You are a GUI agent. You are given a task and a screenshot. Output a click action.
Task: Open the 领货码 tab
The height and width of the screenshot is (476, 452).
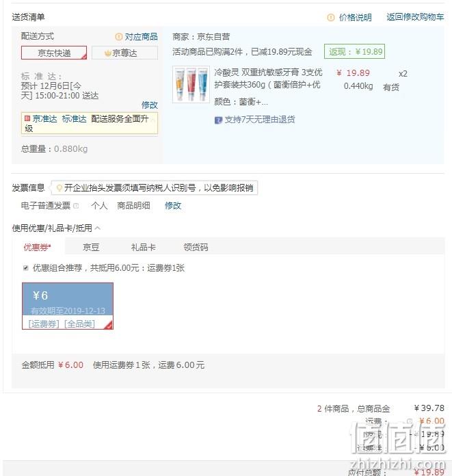pyautogui.click(x=196, y=247)
